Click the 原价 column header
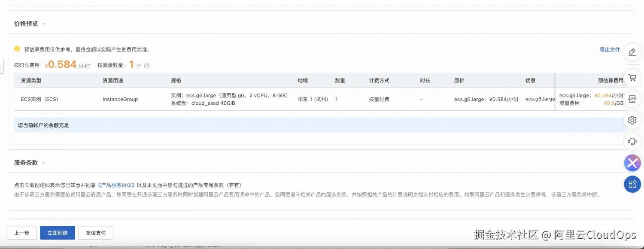644x249 pixels. point(459,81)
